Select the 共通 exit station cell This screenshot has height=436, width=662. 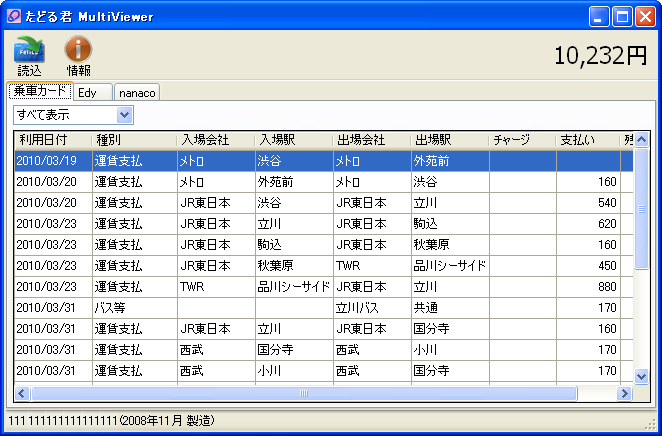450,308
